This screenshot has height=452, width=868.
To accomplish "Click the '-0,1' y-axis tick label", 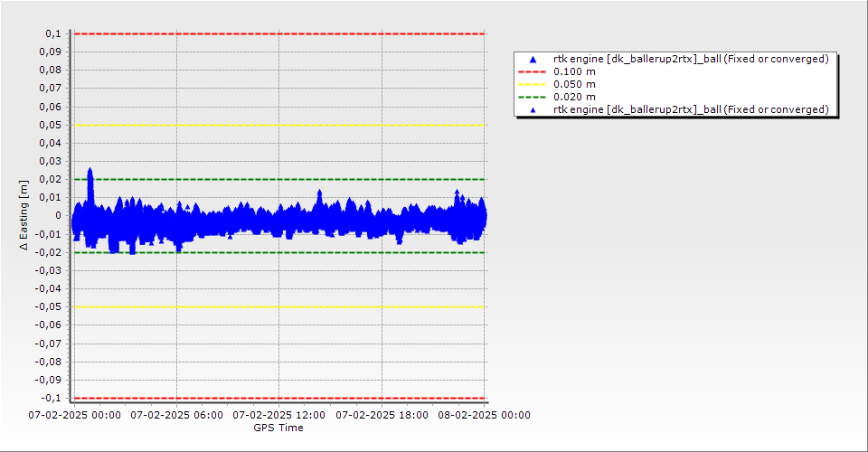I will pos(52,398).
